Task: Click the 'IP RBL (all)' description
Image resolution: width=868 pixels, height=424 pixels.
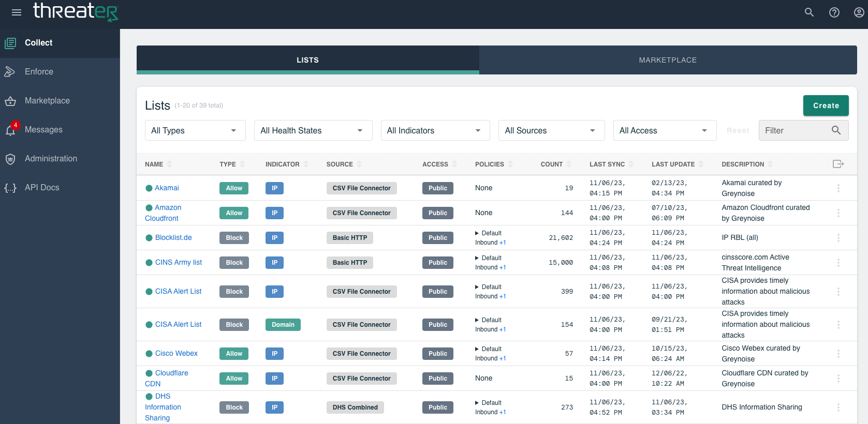Action: pyautogui.click(x=740, y=237)
